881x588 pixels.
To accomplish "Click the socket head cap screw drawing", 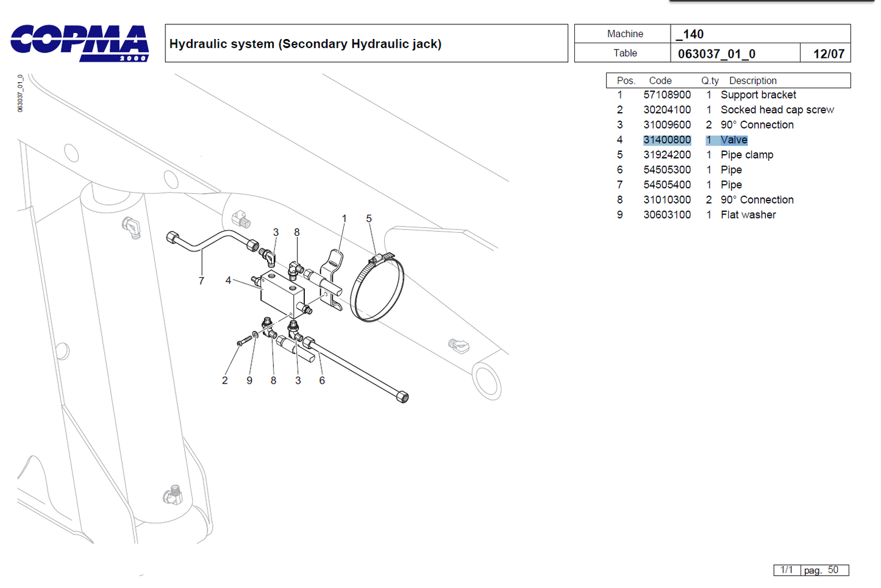I will point(244,341).
